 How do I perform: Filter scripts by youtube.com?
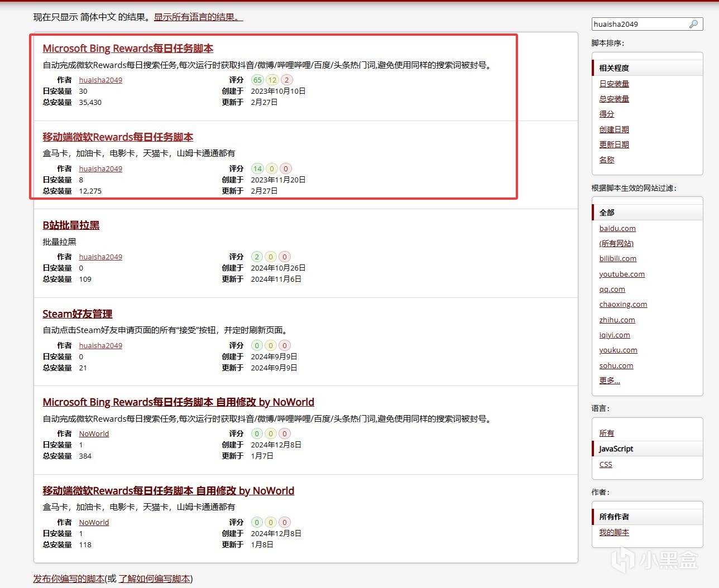(x=622, y=274)
